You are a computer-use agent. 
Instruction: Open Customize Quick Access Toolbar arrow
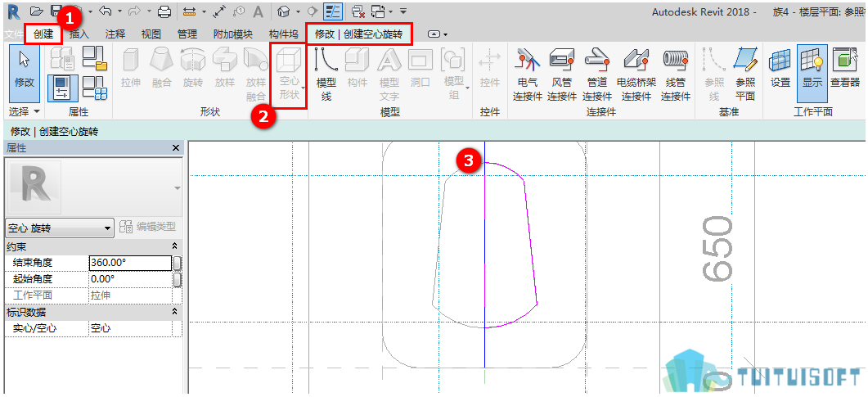click(403, 11)
